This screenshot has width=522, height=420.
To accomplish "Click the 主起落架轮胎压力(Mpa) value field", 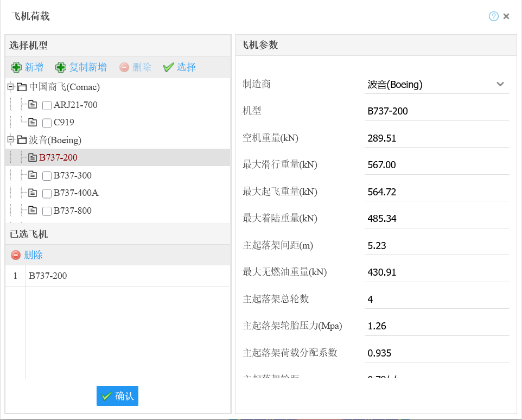I will click(436, 326).
